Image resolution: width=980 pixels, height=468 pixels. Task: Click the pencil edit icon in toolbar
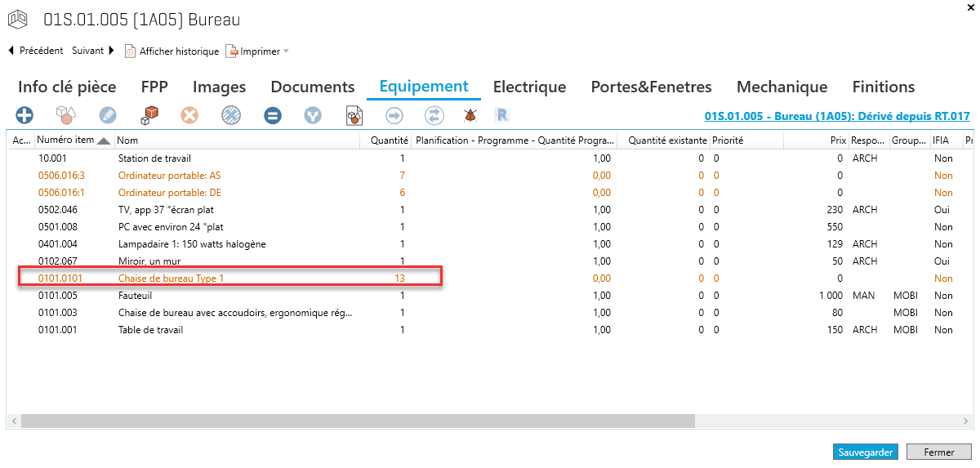pos(108,115)
